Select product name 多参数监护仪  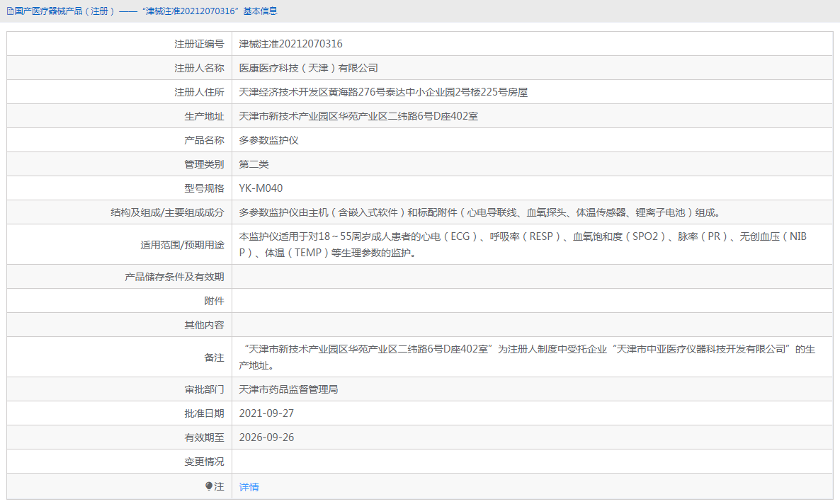click(269, 140)
